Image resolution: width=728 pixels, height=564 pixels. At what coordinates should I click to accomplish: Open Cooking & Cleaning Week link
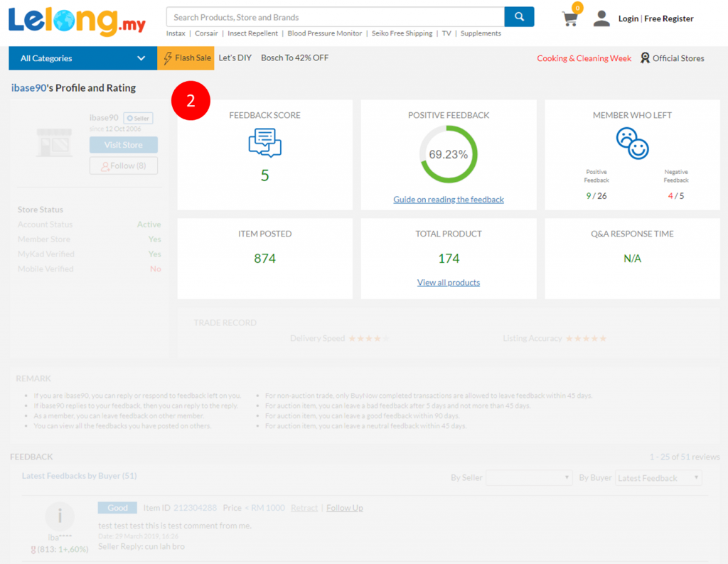(x=584, y=58)
